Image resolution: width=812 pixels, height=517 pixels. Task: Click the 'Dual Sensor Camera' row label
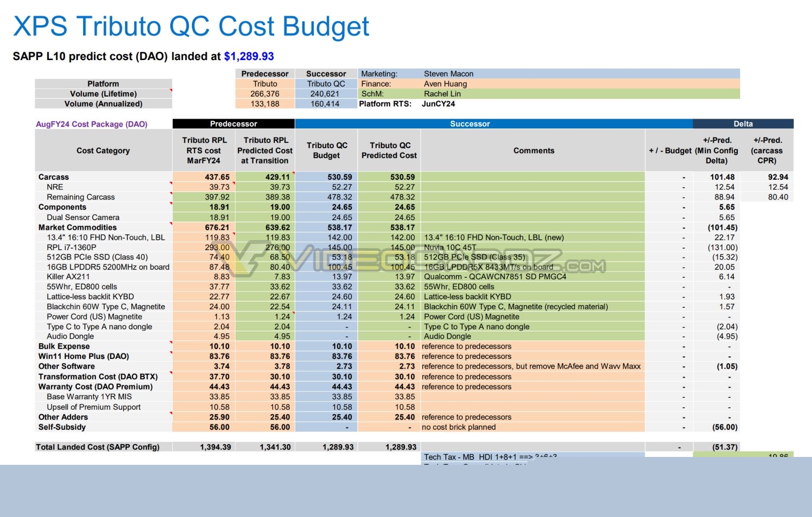tap(83, 217)
